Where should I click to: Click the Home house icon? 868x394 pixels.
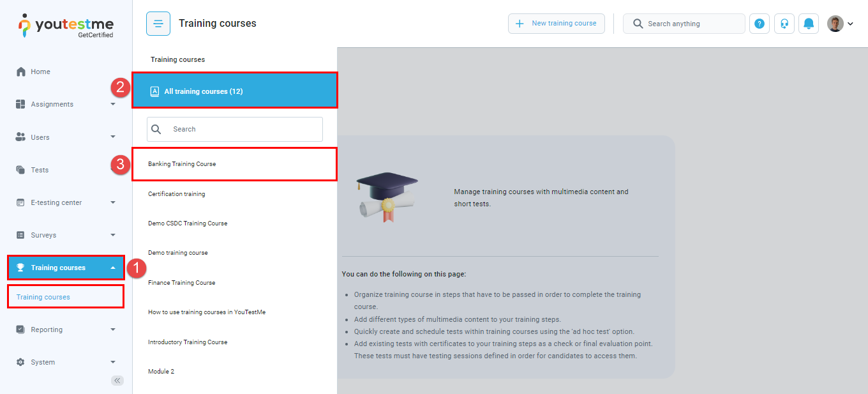tap(21, 72)
